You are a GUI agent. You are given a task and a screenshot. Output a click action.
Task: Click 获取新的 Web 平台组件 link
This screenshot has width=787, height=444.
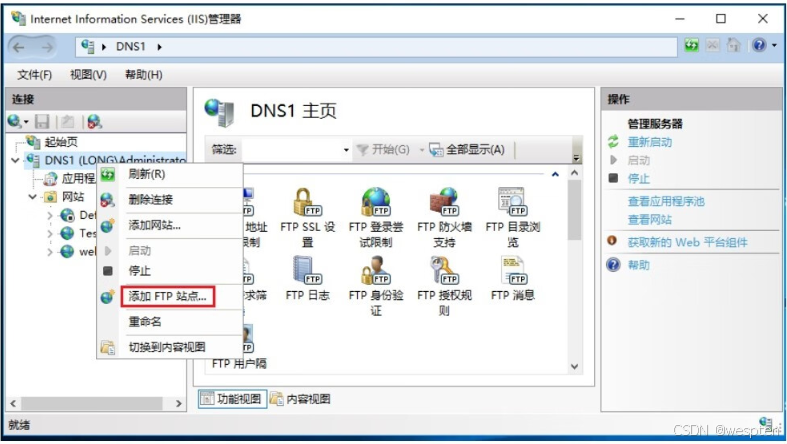click(x=687, y=242)
